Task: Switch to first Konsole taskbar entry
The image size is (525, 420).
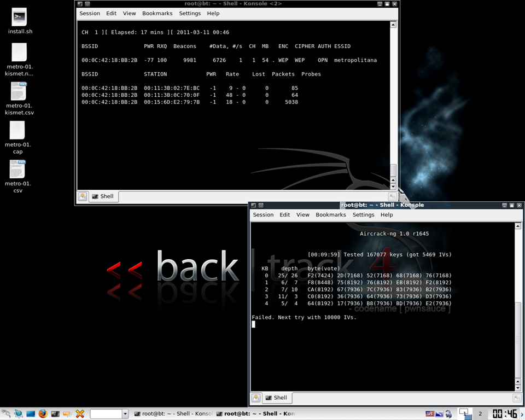Action: pos(173,414)
